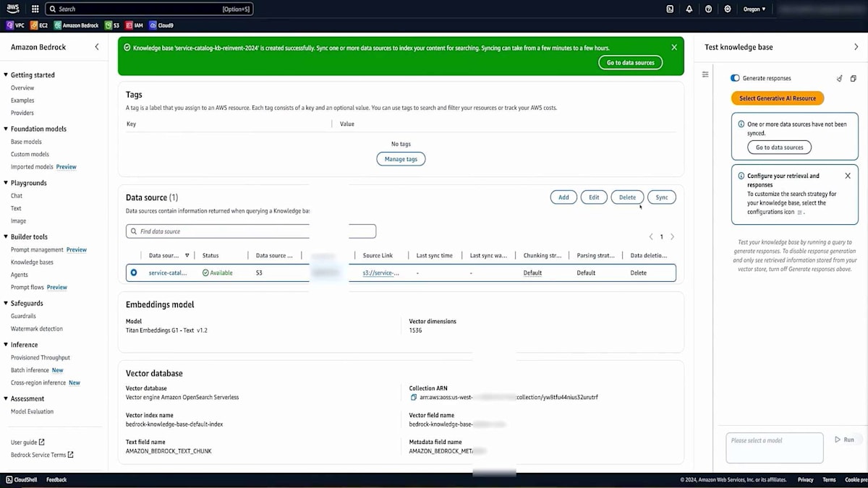This screenshot has width=868, height=488.
Task: Open Knowledge bases in sidebar
Action: coord(32,262)
